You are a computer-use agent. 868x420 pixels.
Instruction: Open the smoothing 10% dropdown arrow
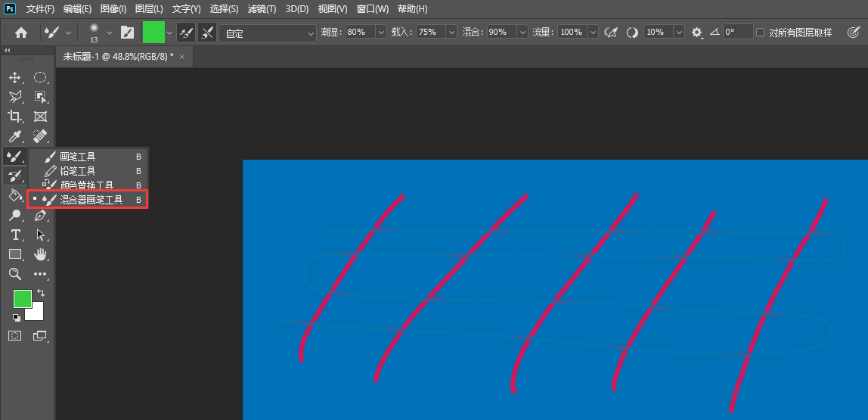click(679, 32)
